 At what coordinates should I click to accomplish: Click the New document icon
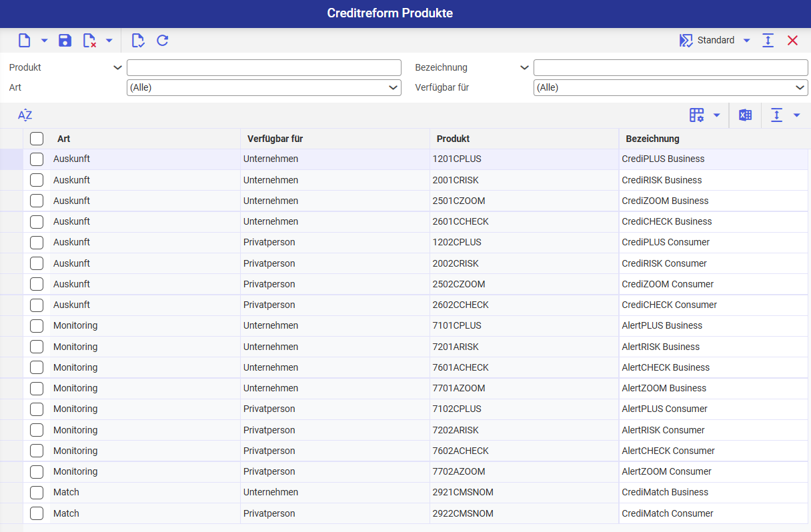[25, 41]
